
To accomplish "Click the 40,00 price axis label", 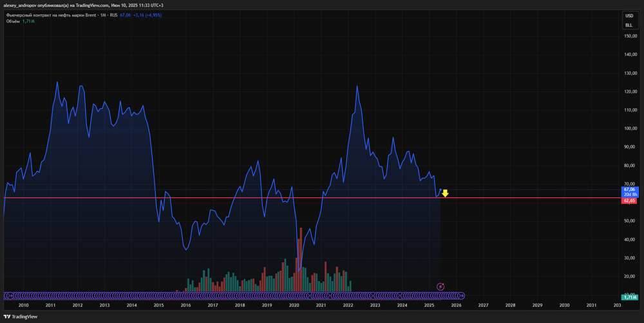I will click(630, 240).
